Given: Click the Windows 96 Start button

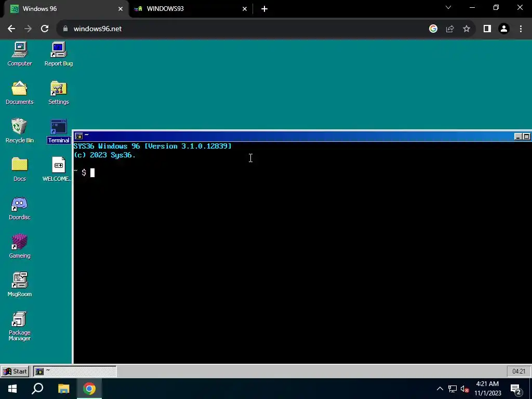Looking at the screenshot, I should 15,371.
